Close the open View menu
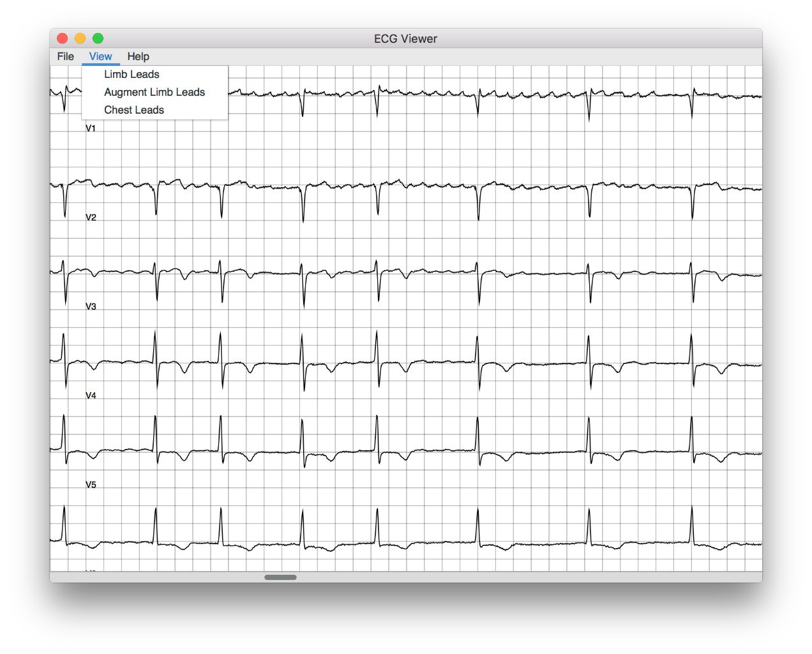Image resolution: width=812 pixels, height=654 pixels. click(x=101, y=56)
